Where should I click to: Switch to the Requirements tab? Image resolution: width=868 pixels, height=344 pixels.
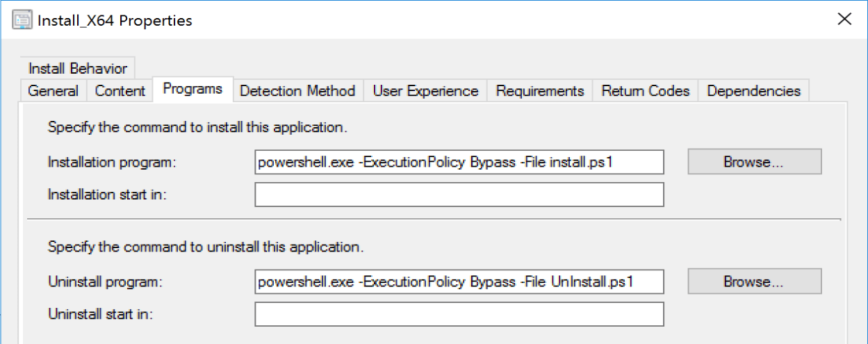pyautogui.click(x=540, y=91)
